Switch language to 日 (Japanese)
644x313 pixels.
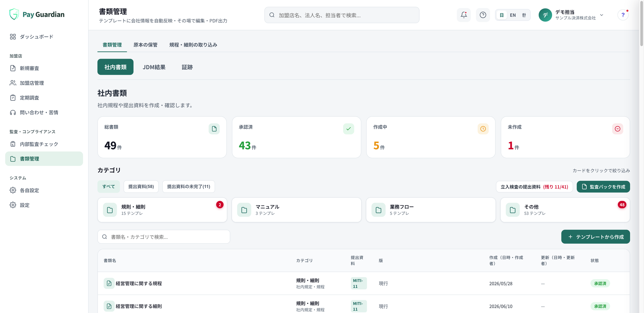[501, 15]
